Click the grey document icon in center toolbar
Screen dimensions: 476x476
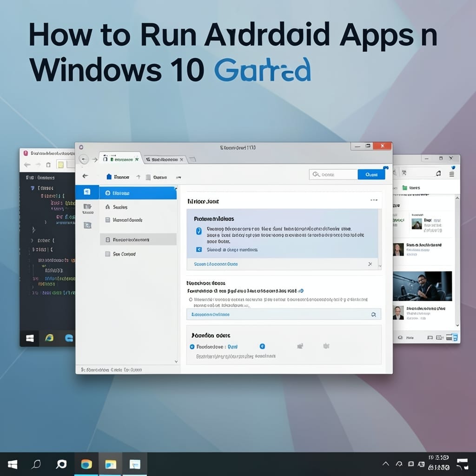(148, 177)
